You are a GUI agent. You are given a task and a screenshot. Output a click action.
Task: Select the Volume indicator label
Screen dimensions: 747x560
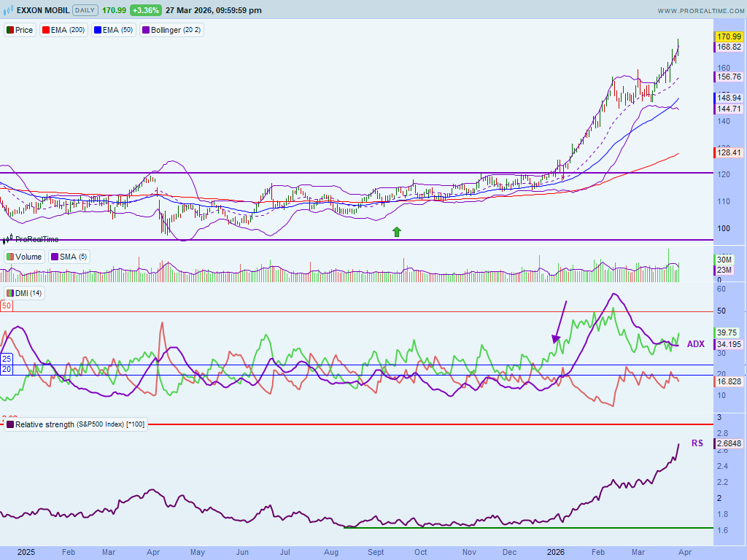coord(25,257)
